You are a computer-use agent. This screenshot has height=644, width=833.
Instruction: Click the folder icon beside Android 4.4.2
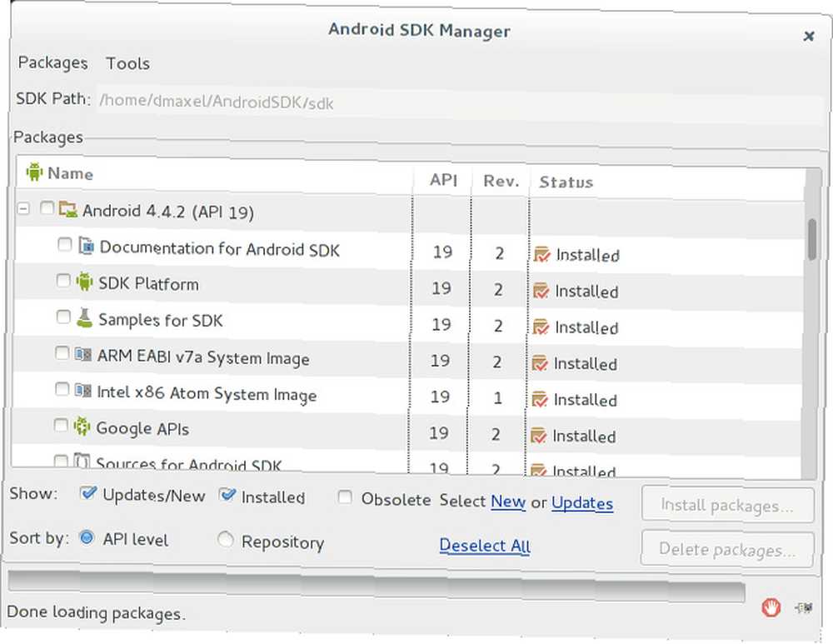point(68,209)
